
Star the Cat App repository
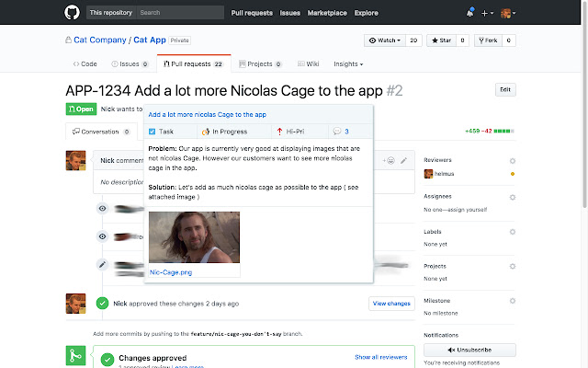(x=442, y=40)
